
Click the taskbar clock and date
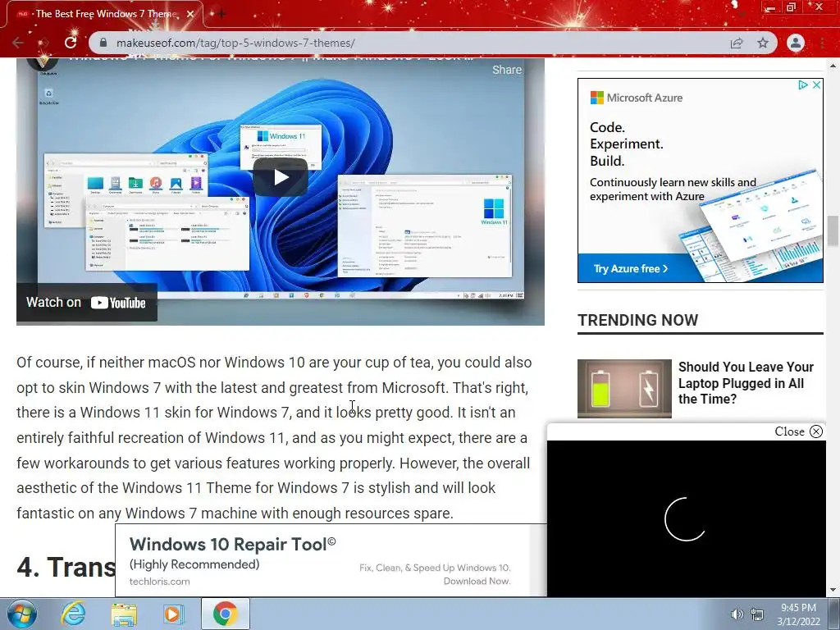(798, 614)
